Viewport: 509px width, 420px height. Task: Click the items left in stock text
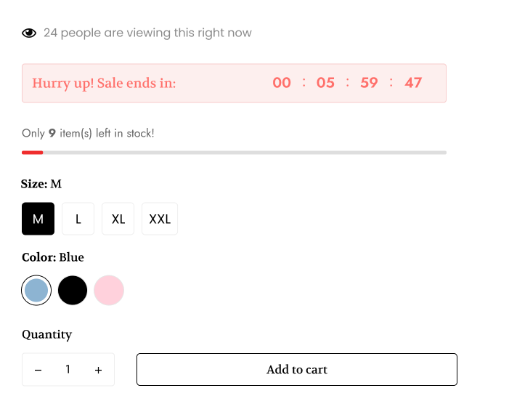[x=88, y=133]
